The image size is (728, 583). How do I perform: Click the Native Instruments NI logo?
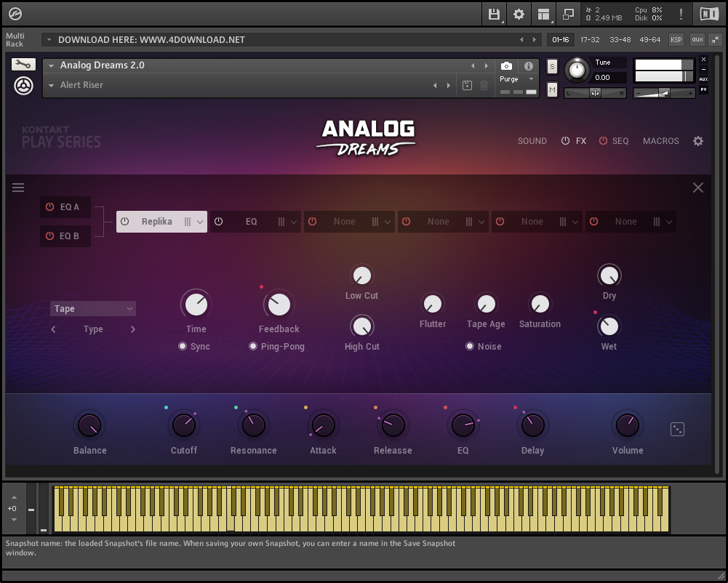click(x=709, y=15)
